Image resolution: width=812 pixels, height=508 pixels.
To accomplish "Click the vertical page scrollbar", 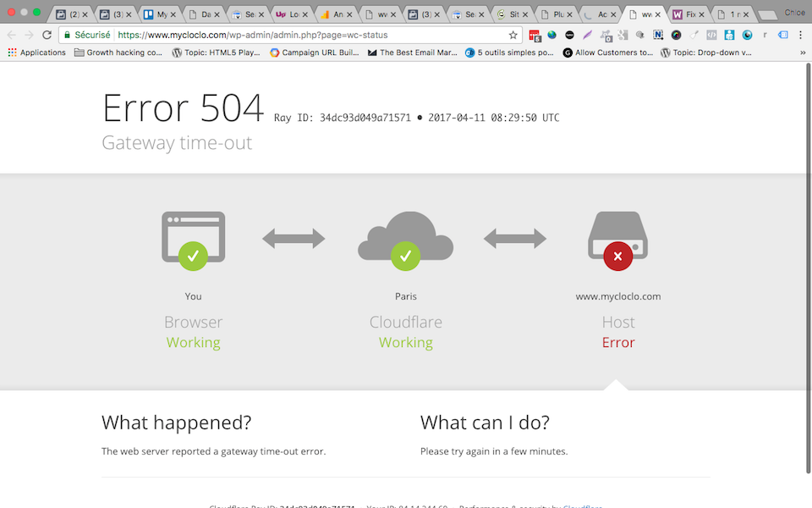I will (808, 268).
